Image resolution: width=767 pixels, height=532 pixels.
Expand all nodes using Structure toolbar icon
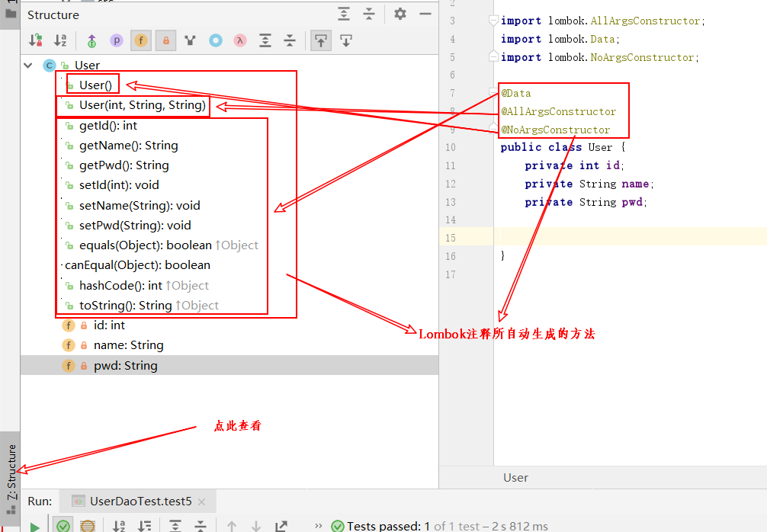pyautogui.click(x=265, y=40)
